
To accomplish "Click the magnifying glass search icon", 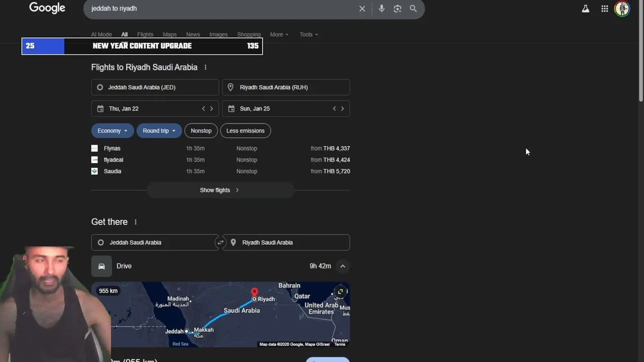I will point(413,9).
